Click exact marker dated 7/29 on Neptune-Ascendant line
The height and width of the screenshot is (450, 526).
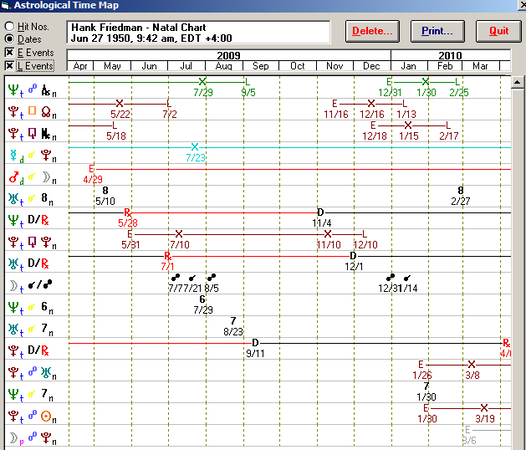pyautogui.click(x=202, y=82)
